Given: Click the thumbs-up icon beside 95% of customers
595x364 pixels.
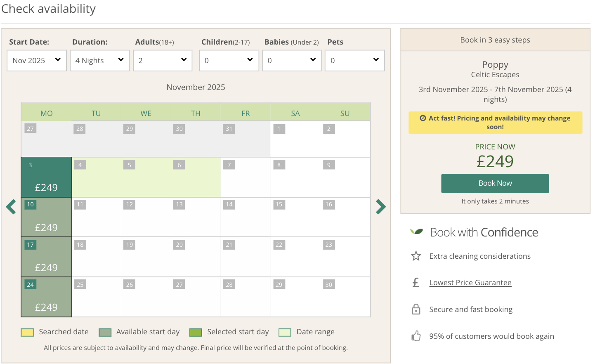Looking at the screenshot, I should pos(416,336).
